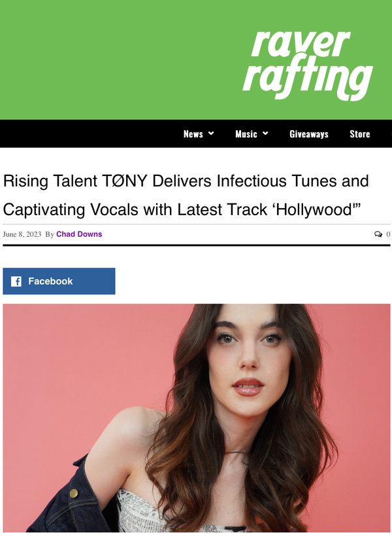Click the word rafting in the logo
The height and width of the screenshot is (537, 392).
[308, 80]
